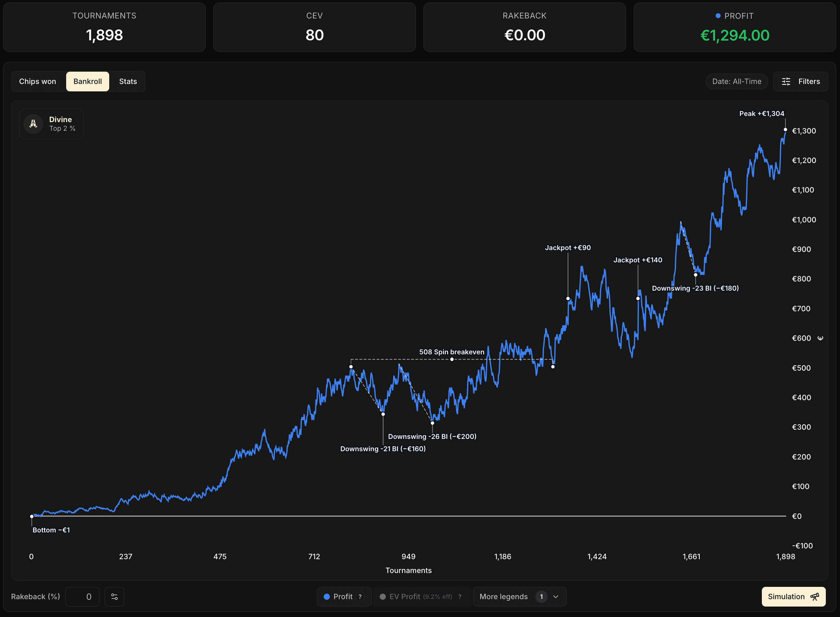Open the EV Profit question-mark help icon
Viewport: 840px width, 617px height.
[460, 596]
